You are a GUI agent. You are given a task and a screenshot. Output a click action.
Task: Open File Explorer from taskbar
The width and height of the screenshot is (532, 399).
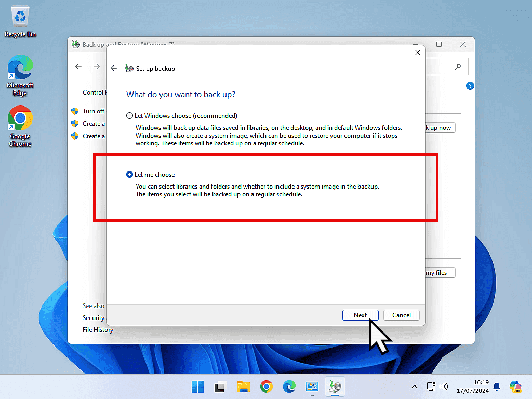click(244, 387)
